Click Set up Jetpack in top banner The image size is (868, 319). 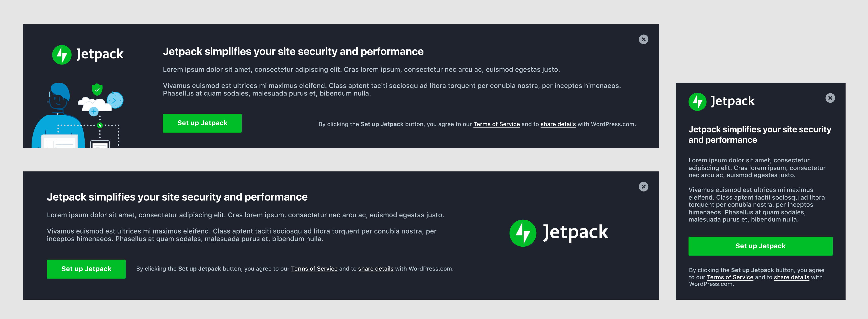click(202, 123)
